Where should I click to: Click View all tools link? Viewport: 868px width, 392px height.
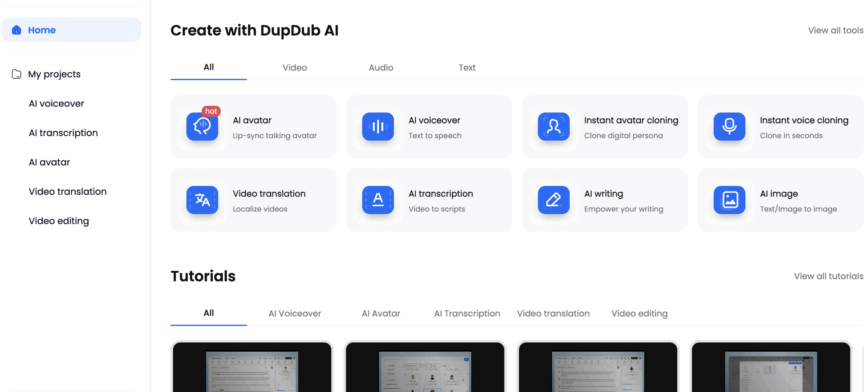tap(835, 30)
